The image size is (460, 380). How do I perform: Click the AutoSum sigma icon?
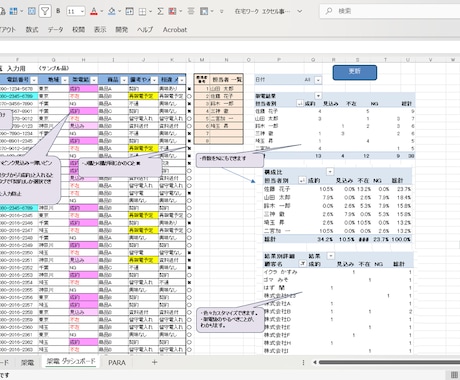161,11
